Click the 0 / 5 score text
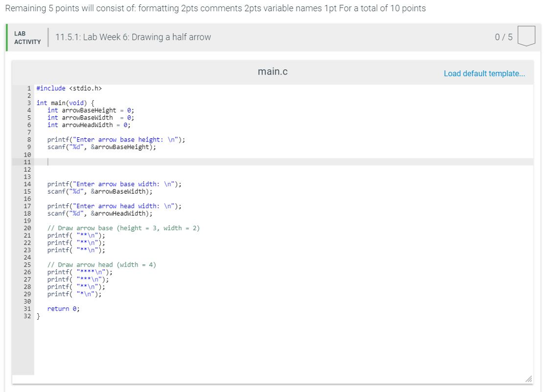 (x=504, y=37)
